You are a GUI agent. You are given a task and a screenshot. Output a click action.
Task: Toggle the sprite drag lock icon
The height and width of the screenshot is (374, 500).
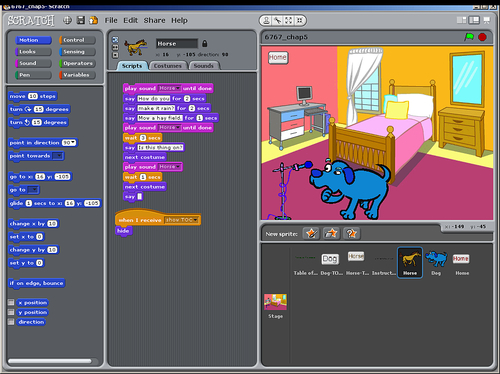[x=205, y=43]
